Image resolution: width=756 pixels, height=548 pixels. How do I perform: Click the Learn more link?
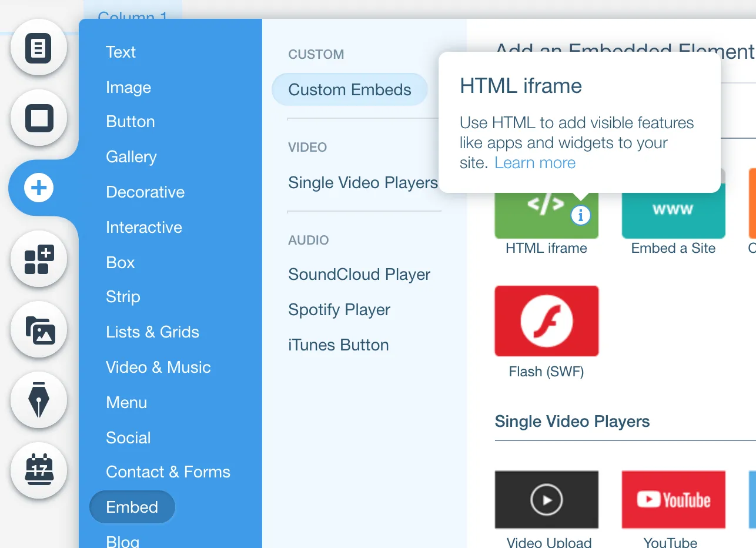click(x=534, y=163)
